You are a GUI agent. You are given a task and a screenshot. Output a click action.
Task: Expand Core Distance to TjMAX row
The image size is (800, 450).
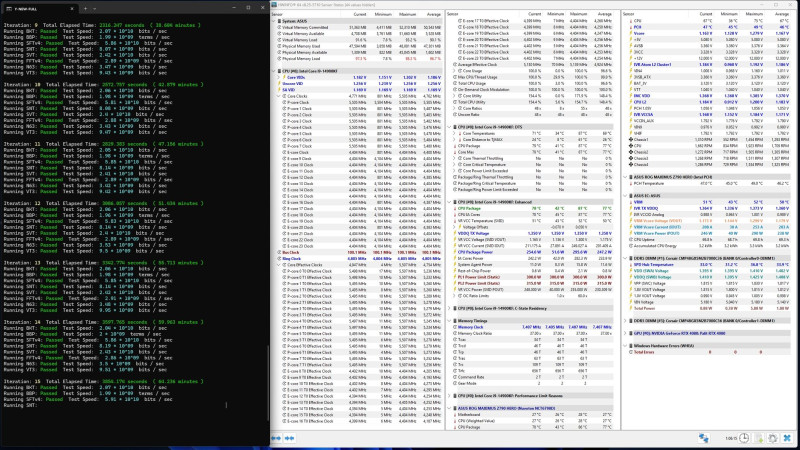(454, 139)
